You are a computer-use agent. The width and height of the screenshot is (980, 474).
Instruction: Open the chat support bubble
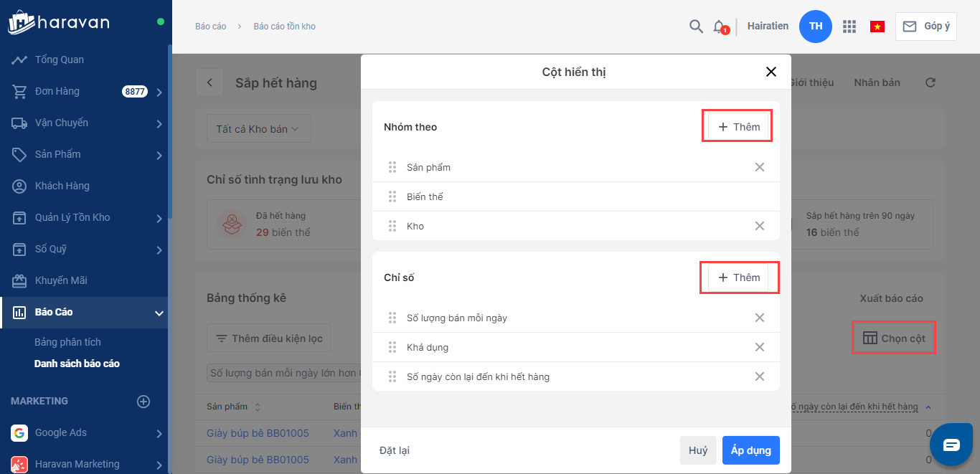pyautogui.click(x=952, y=445)
